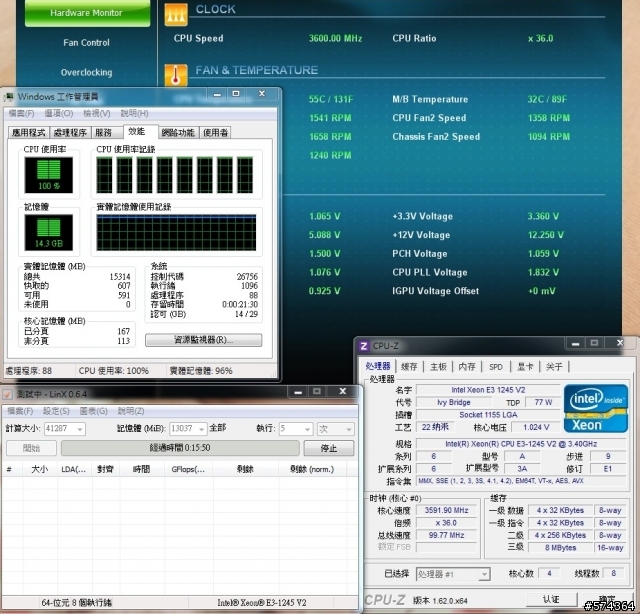Click the 開始 button in LinX

tap(31, 448)
